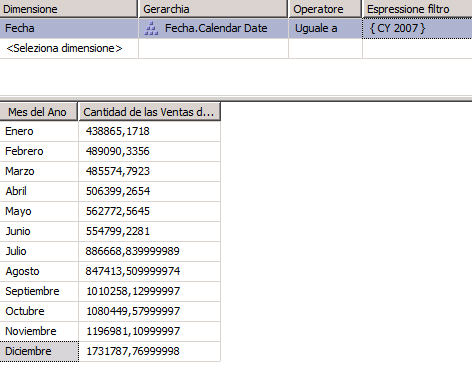Click the Espressione filtro column header

(417, 9)
